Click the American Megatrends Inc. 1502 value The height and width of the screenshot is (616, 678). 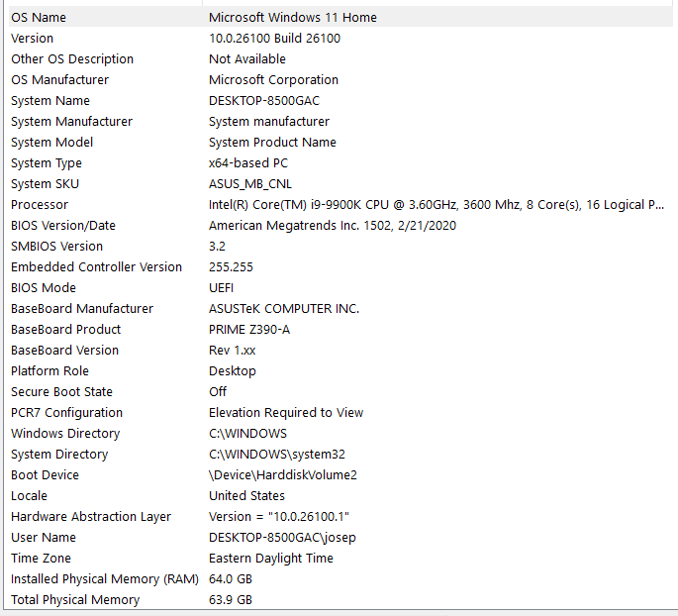(333, 226)
